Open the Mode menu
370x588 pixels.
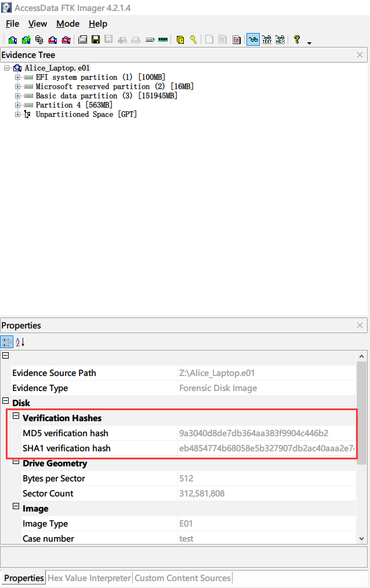point(68,24)
